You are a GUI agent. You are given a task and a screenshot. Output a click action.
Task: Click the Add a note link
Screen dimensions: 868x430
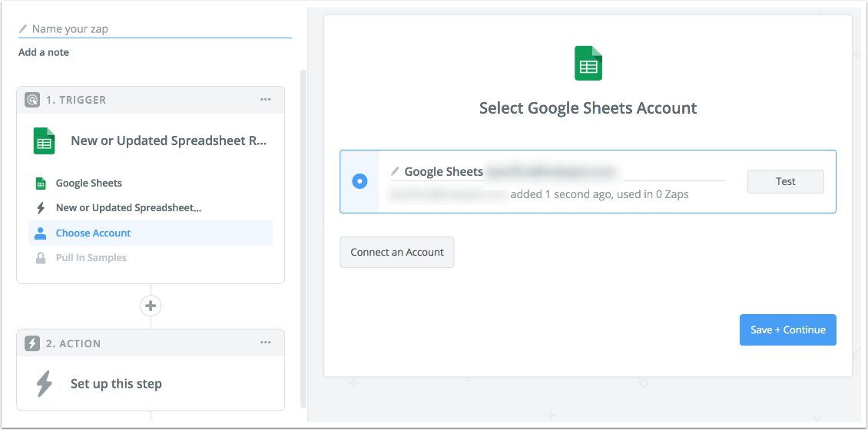pyautogui.click(x=44, y=52)
